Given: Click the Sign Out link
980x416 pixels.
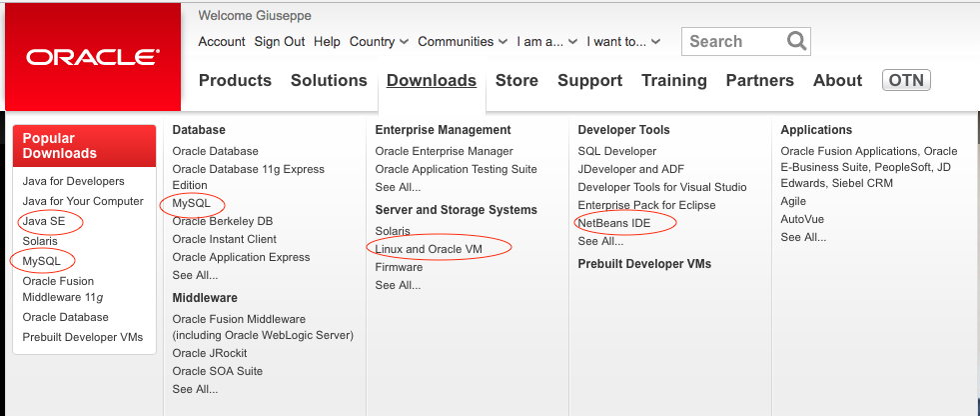Looking at the screenshot, I should pyautogui.click(x=280, y=42).
